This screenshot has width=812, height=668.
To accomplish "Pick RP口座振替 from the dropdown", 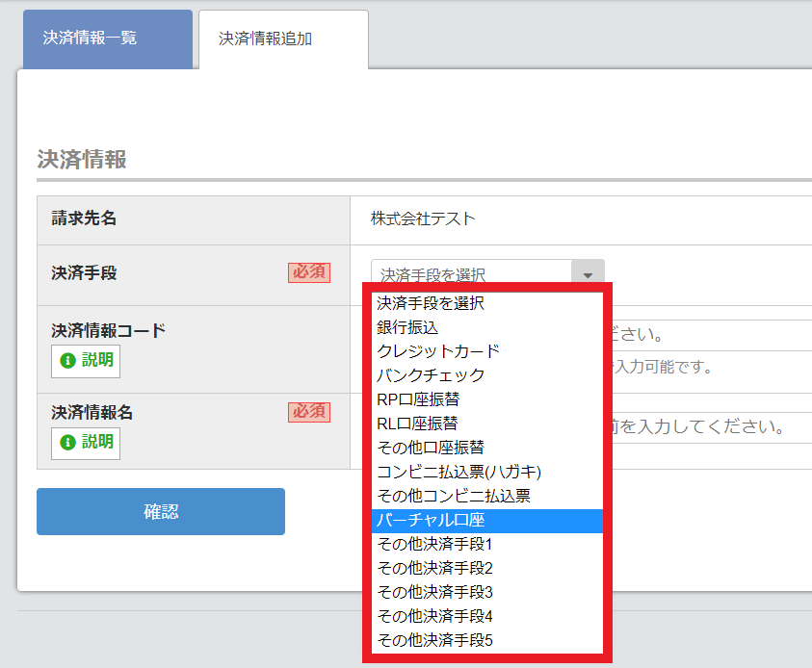I will tap(418, 399).
